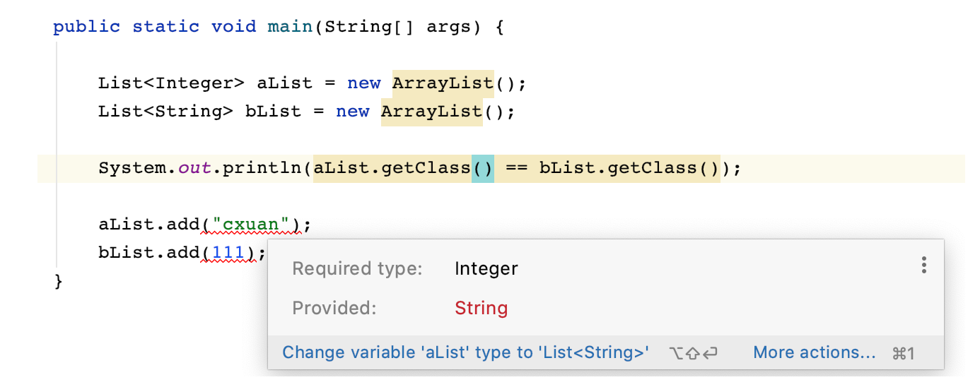
Task: Click the String[] args parameter
Action: tap(397, 27)
